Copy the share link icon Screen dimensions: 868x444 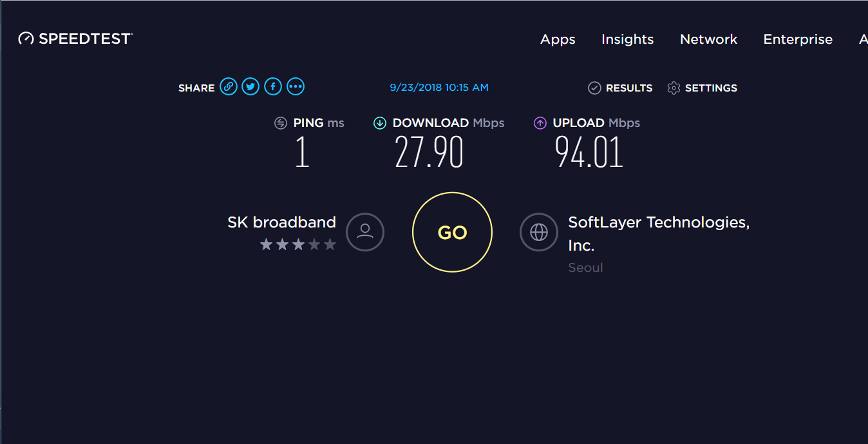pyautogui.click(x=229, y=86)
